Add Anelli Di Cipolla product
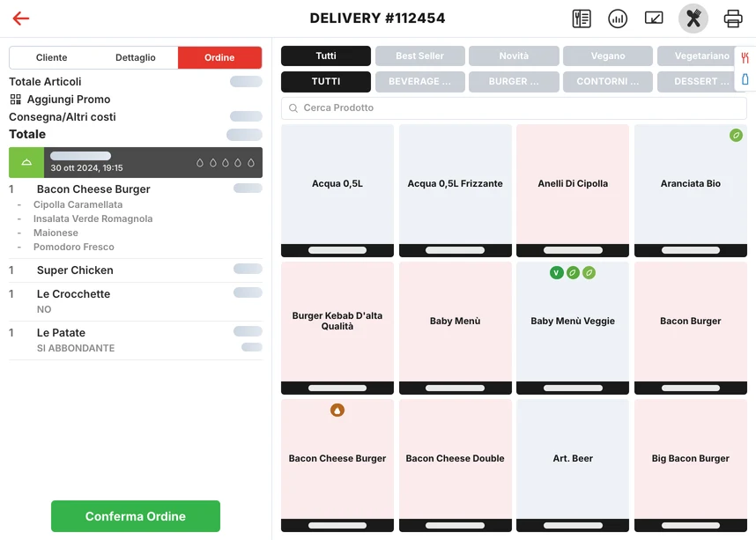Screen dimensions: 756x540 coord(573,190)
